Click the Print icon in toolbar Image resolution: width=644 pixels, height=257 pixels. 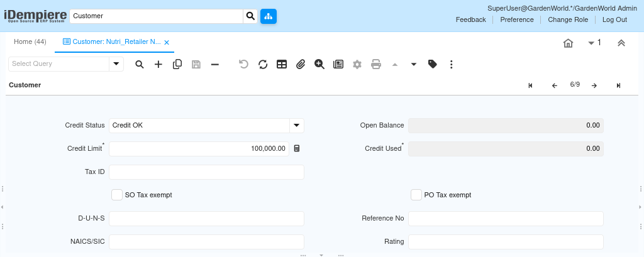376,65
